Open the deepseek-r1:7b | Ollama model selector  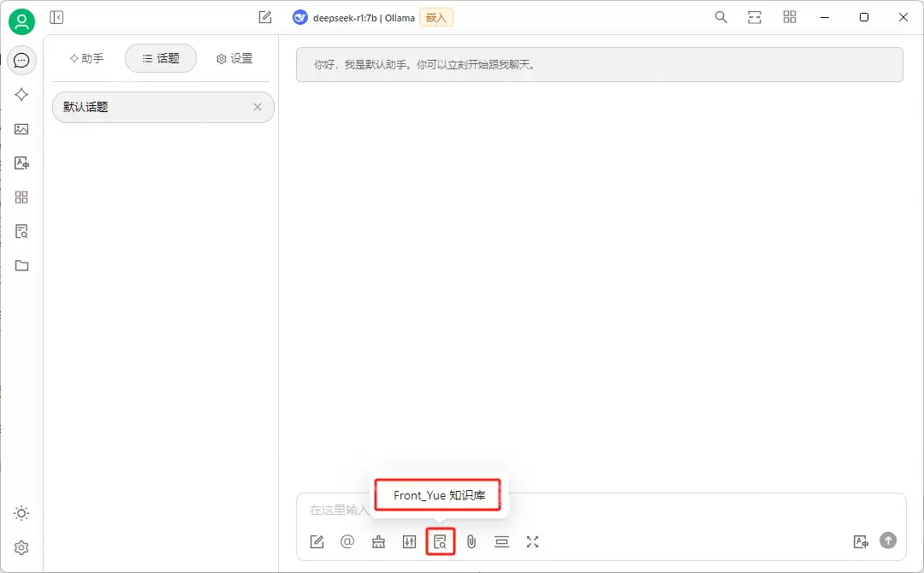tap(352, 17)
